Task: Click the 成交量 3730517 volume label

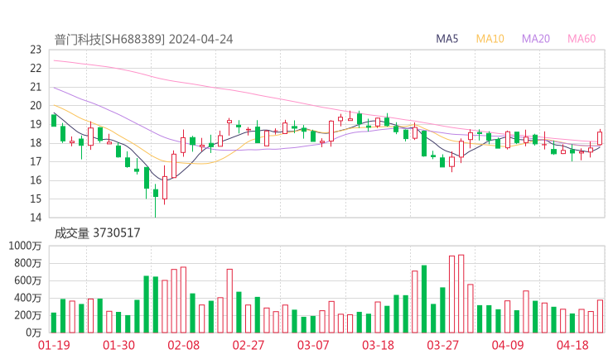Action: [x=97, y=233]
